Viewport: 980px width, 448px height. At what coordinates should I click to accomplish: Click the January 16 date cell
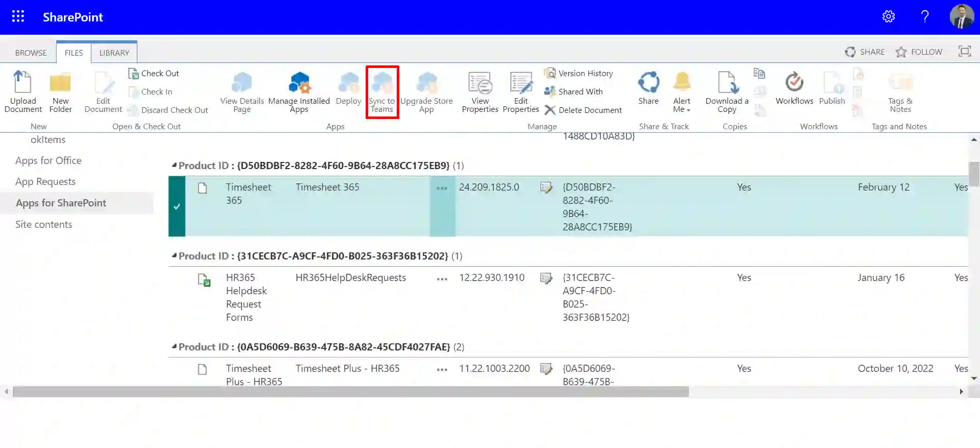[881, 278]
